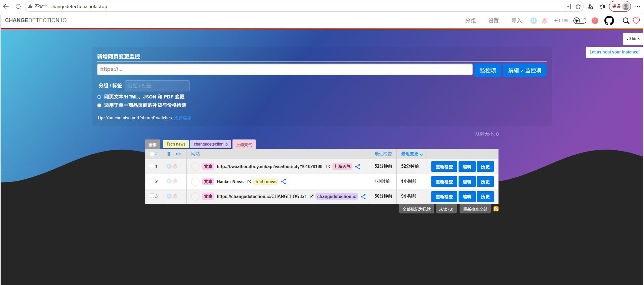644x285 pixels.
Task: Sort by the 最近变更 column header
Action: (x=412, y=154)
